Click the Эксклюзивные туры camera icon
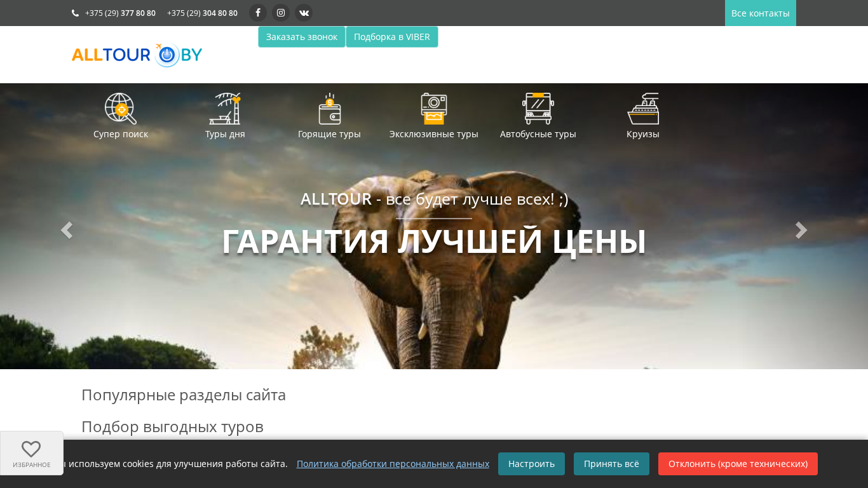 (x=434, y=109)
